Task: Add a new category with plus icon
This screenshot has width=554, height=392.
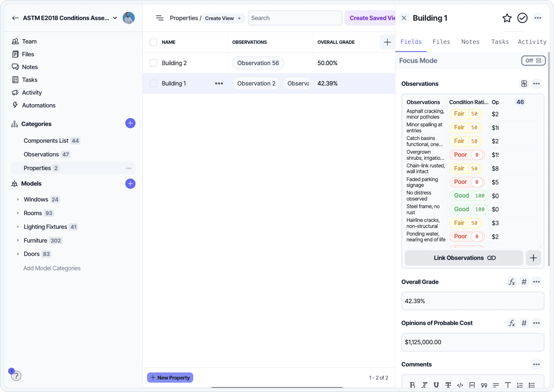Action: point(130,123)
